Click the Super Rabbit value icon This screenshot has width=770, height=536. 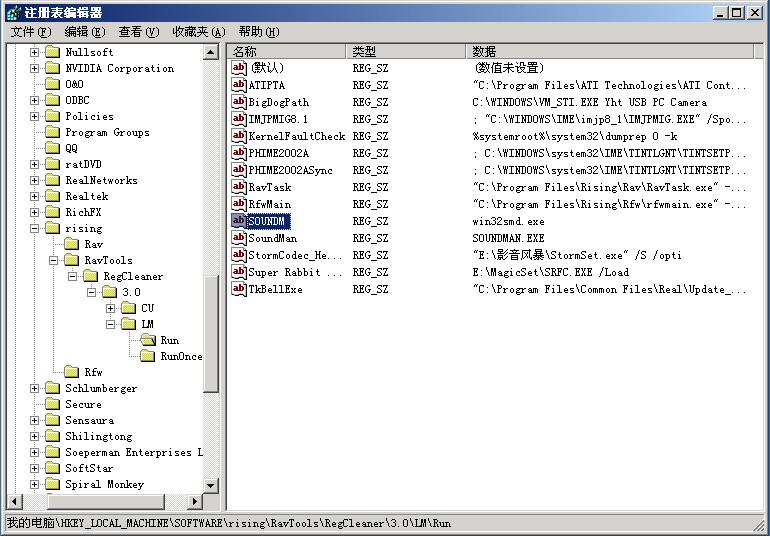(x=239, y=272)
